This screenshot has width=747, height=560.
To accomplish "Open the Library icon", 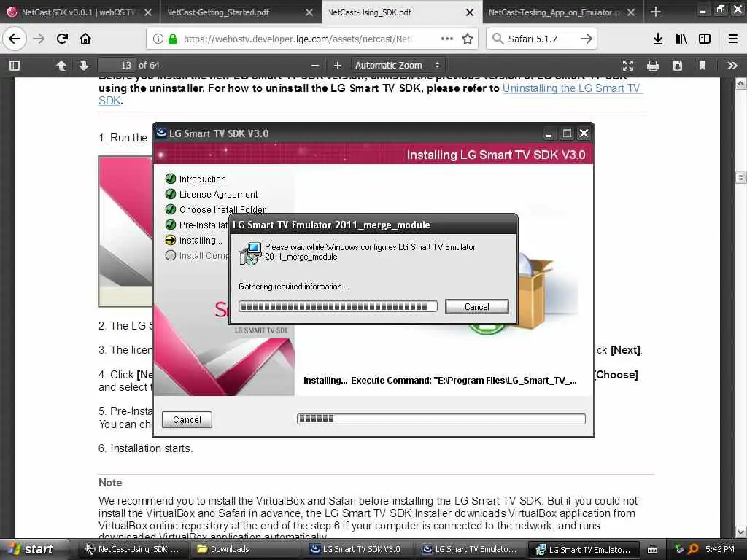I will (x=681, y=39).
